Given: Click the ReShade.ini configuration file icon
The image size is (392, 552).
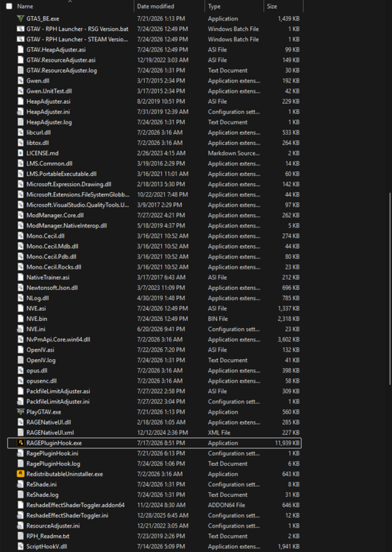Looking at the screenshot, I should (x=21, y=484).
